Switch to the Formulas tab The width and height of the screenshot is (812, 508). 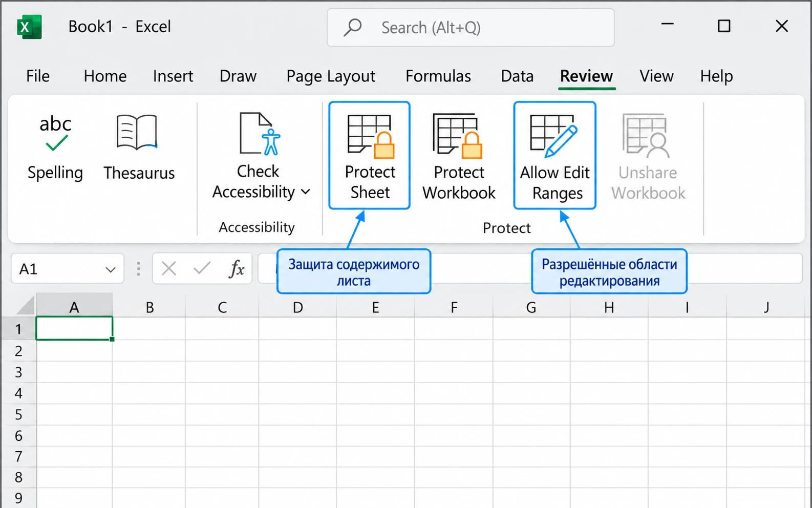[438, 76]
